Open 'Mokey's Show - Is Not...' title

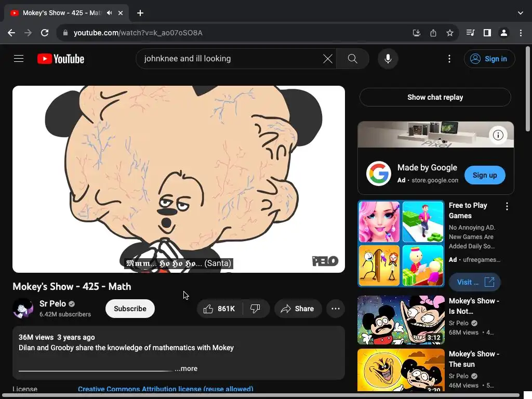tap(474, 306)
